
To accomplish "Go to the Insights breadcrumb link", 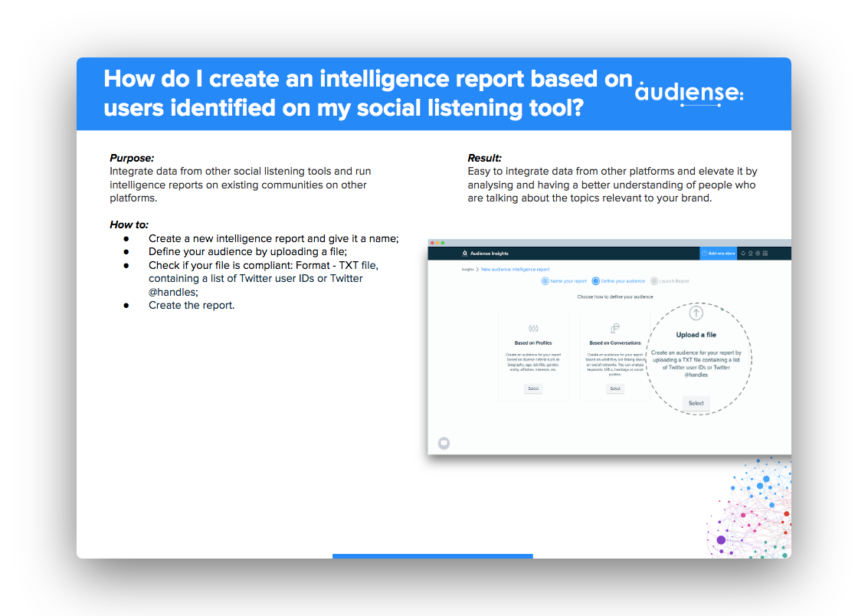I will 468,270.
